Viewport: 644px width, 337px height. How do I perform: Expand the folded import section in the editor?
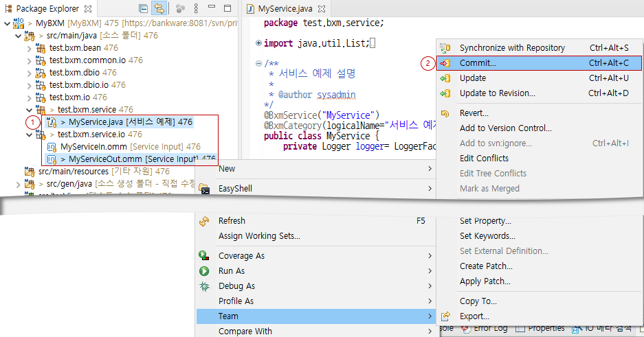click(258, 43)
